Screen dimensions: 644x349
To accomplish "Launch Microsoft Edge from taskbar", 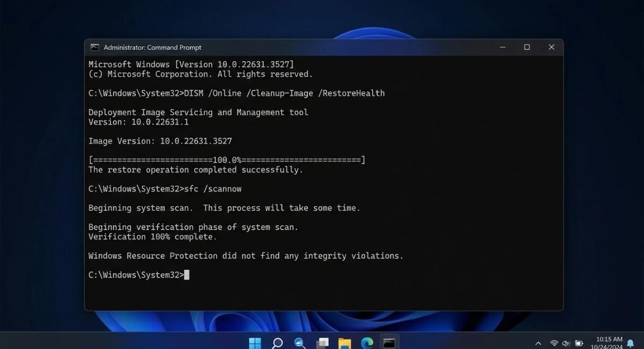I will pos(367,343).
